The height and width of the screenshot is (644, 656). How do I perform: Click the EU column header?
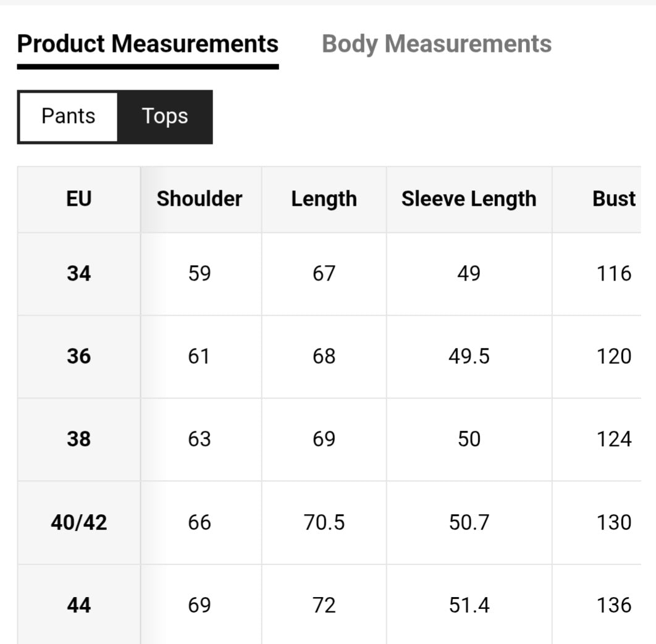point(78,199)
